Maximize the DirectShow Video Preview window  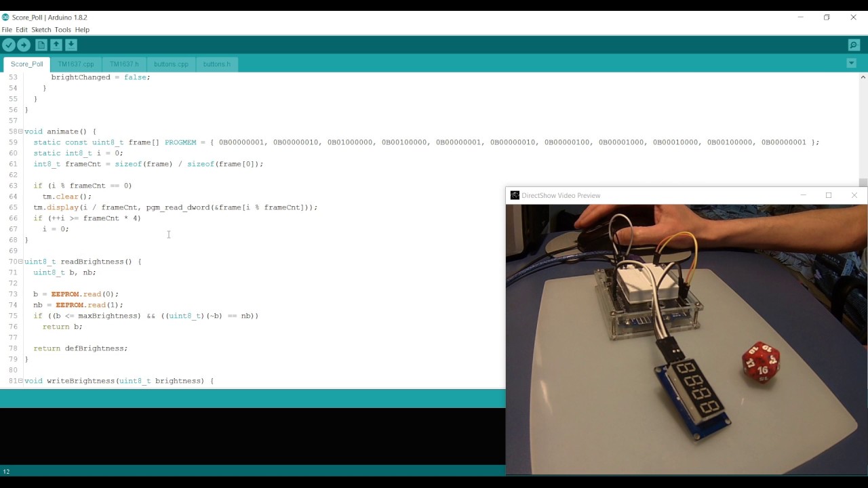(829, 195)
